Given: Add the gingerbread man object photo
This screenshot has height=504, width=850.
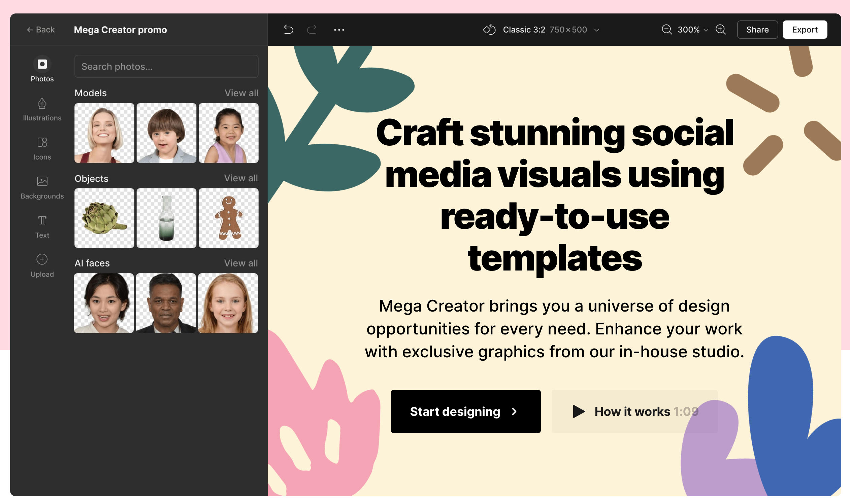Looking at the screenshot, I should coord(228,218).
